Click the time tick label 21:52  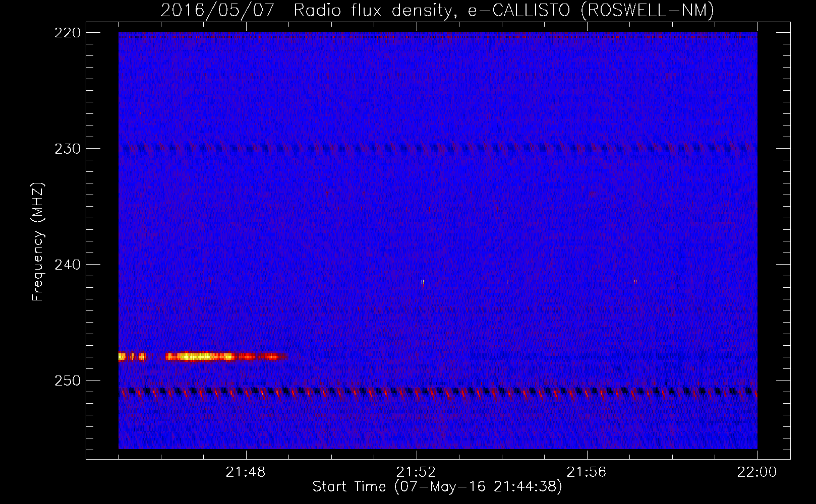[x=416, y=472]
